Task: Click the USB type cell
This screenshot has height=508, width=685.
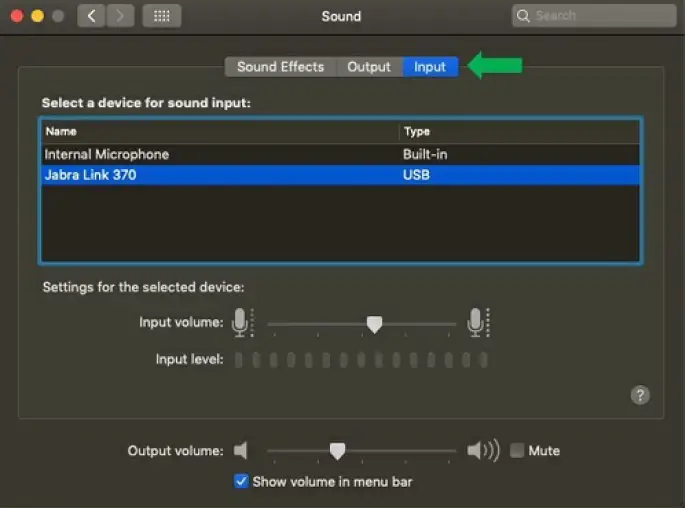Action: [416, 175]
